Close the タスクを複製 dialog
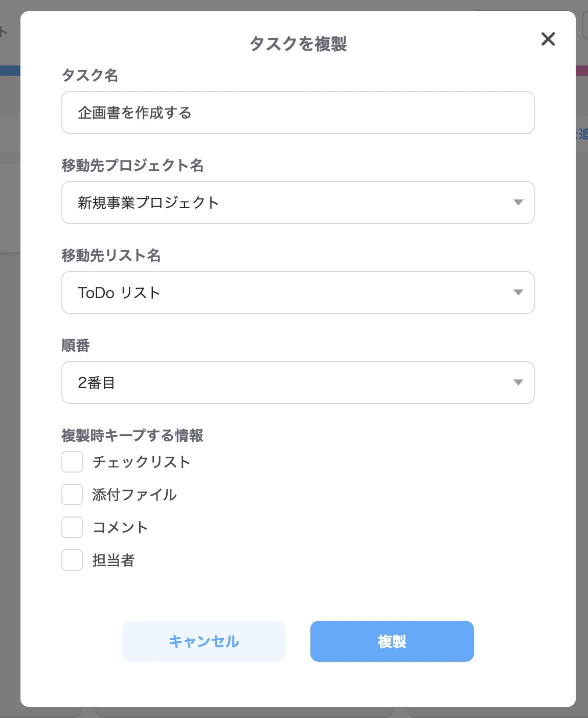588x718 pixels. 548,39
